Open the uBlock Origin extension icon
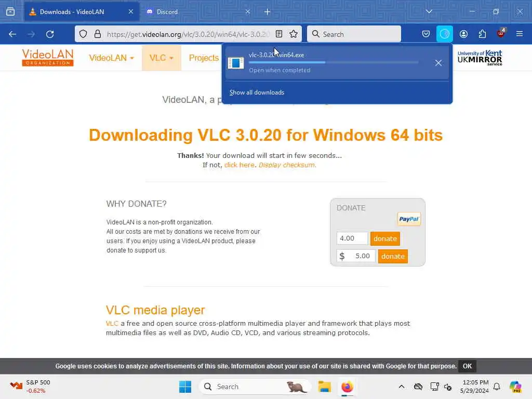 (x=501, y=33)
